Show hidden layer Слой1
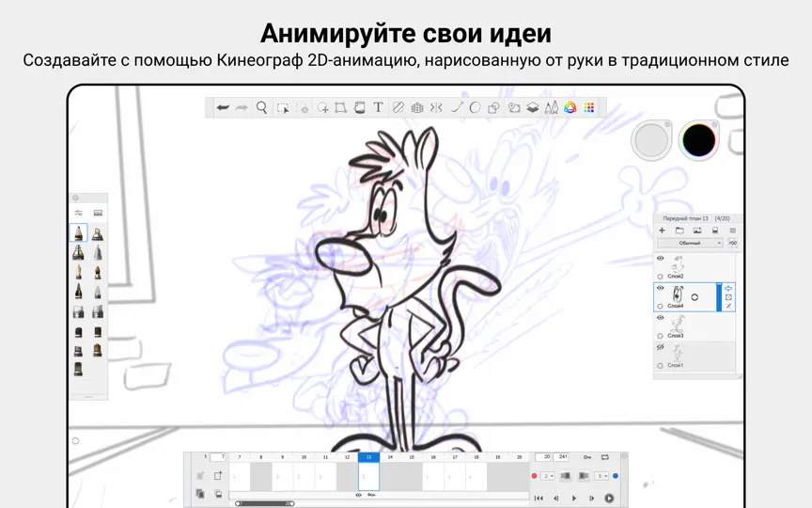The image size is (812, 508). (x=661, y=347)
